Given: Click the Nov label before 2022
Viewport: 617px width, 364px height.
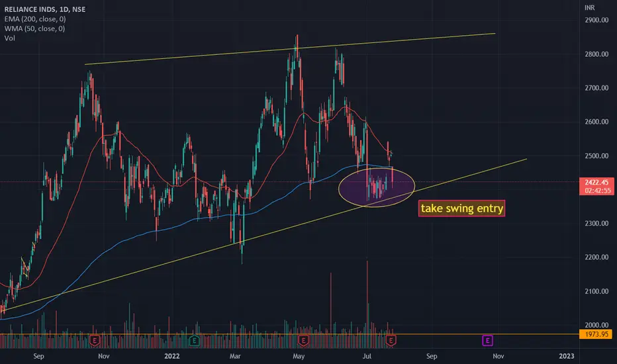Looking at the screenshot, I should coord(103,356).
